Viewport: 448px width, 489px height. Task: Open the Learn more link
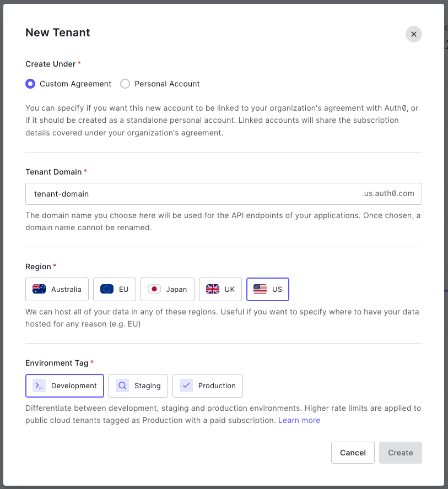coord(299,420)
